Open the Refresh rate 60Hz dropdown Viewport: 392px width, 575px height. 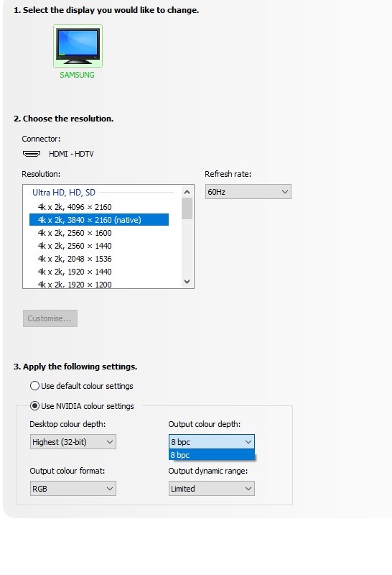click(248, 192)
